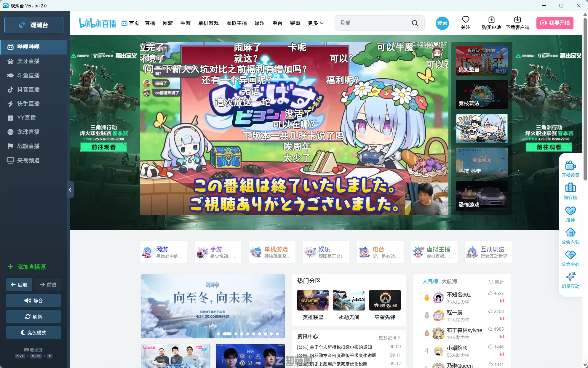
Task: Select 战旗直播 live source
Action: click(33, 146)
